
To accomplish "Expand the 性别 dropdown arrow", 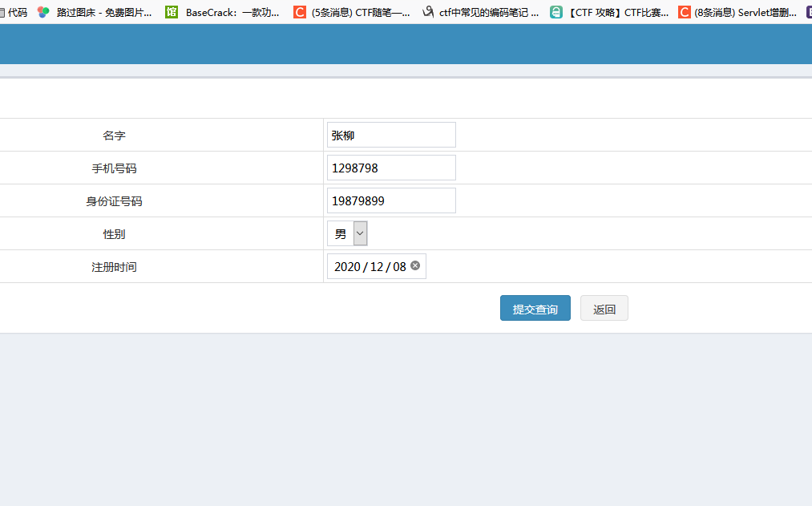I will pos(360,234).
